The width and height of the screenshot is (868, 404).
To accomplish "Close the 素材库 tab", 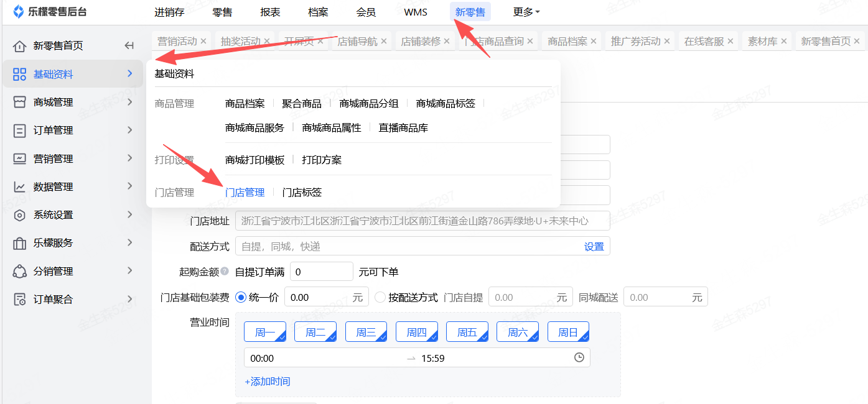I will tap(784, 42).
